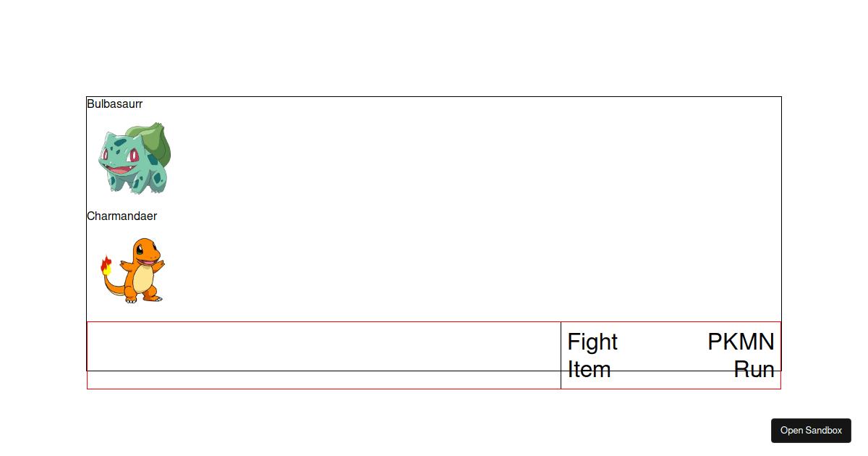868x456 pixels.
Task: Click the empty red-bordered dialogue box
Action: pyautogui.click(x=324, y=355)
